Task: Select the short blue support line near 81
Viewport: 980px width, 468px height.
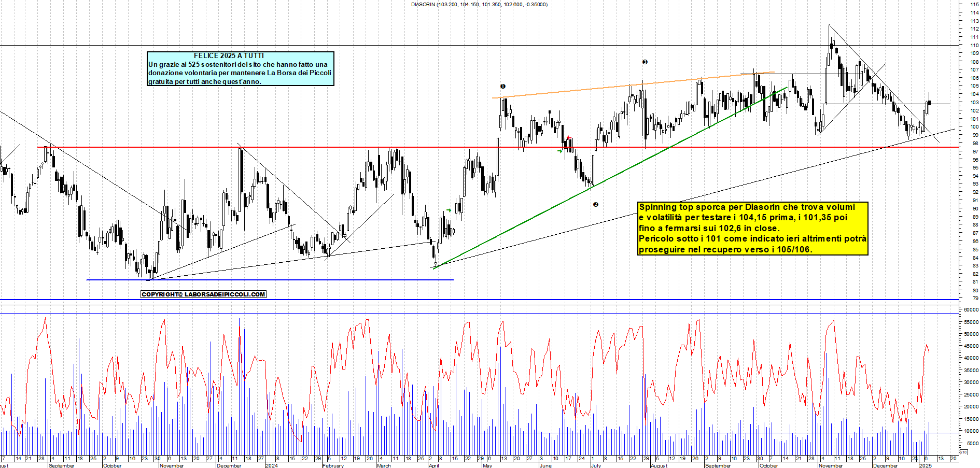Action: 270,280
